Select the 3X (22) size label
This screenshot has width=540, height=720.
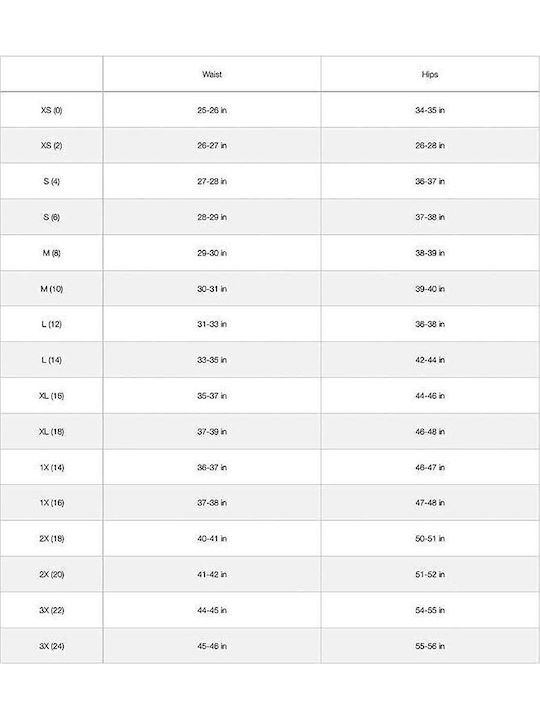point(51,610)
